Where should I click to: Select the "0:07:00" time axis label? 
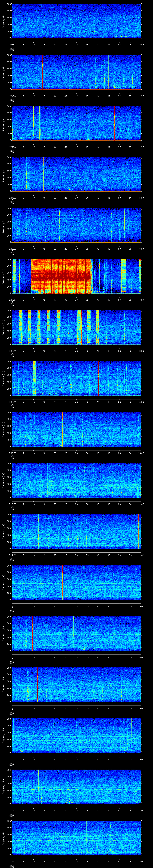[x=12, y=351]
